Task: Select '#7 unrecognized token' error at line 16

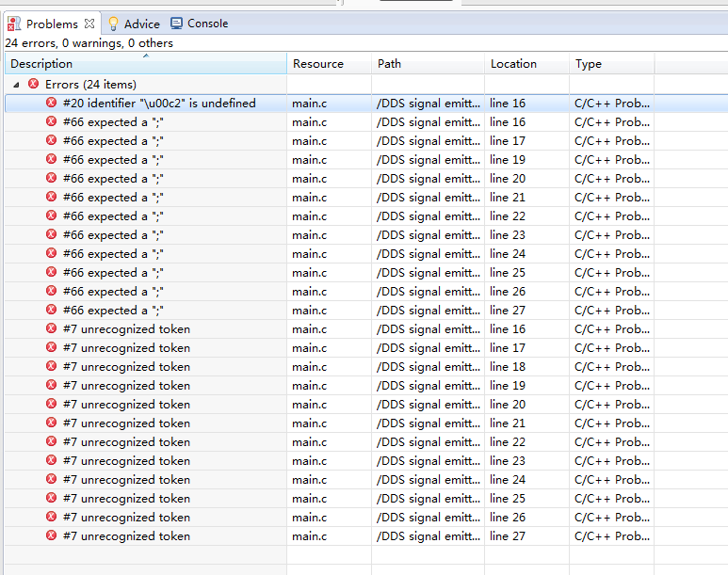Action: point(126,329)
